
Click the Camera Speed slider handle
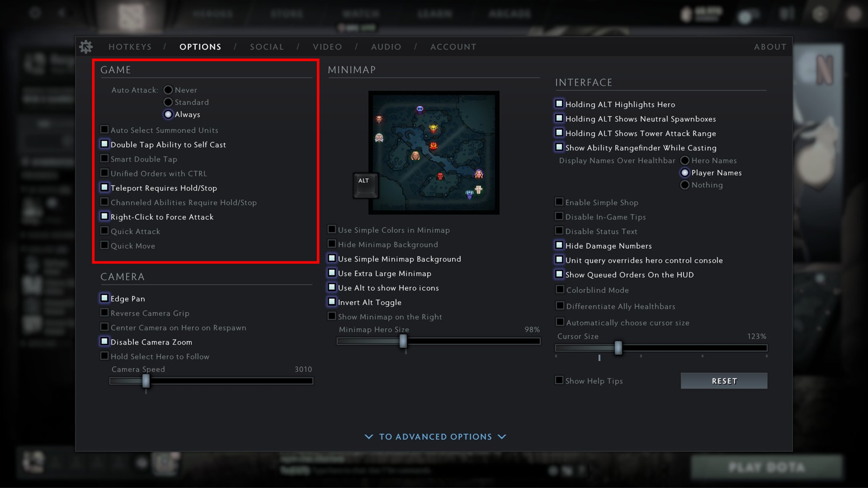tap(146, 381)
